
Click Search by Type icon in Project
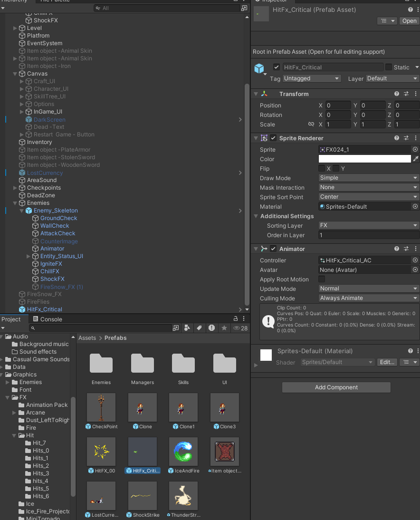point(187,328)
